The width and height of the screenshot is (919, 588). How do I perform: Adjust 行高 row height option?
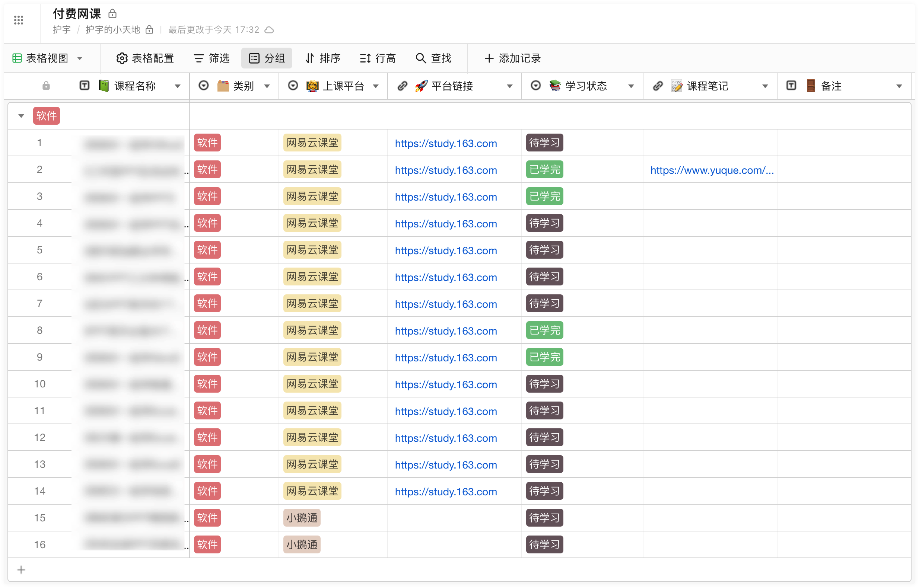coord(378,58)
